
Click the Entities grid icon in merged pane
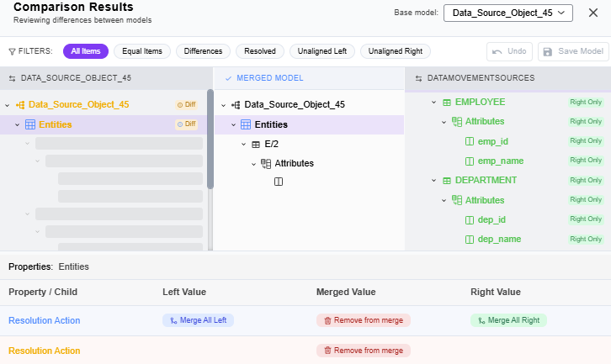[246, 124]
